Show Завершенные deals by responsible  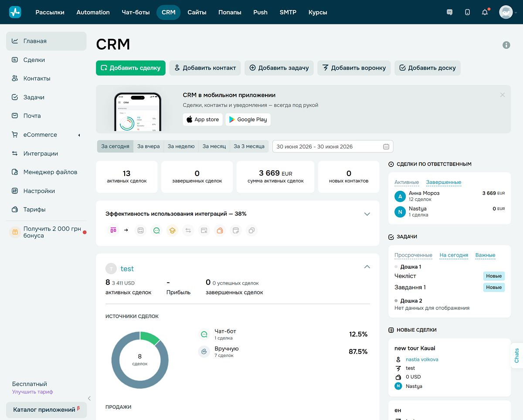click(x=444, y=182)
